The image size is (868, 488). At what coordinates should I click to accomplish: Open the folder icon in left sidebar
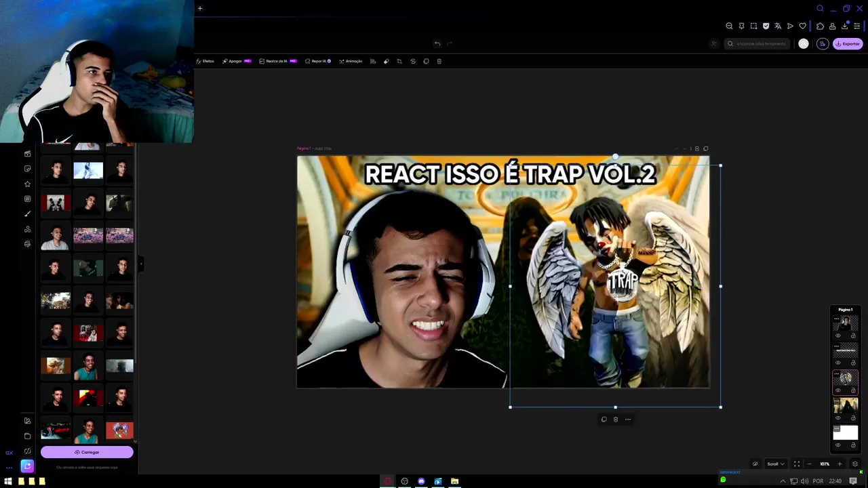coord(27,436)
